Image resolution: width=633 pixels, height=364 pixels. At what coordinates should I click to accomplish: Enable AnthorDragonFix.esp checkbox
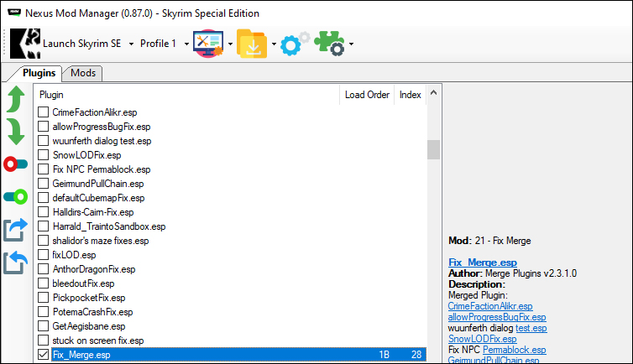pyautogui.click(x=43, y=269)
